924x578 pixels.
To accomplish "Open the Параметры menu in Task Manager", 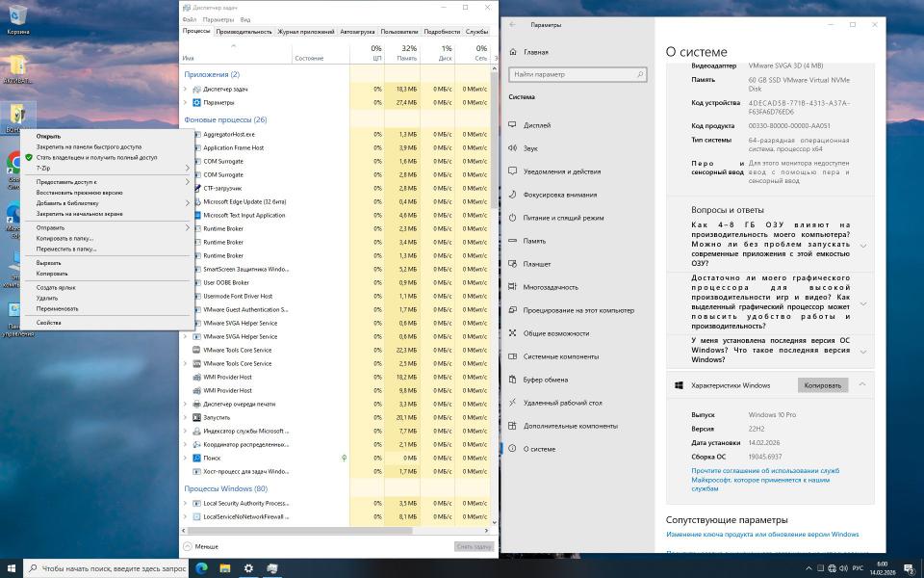I will (x=218, y=19).
